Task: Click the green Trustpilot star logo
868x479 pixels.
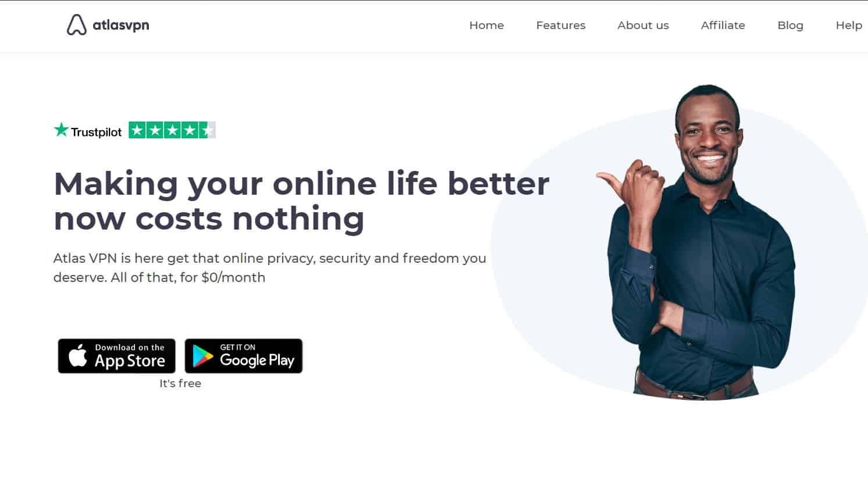Action: click(x=61, y=130)
